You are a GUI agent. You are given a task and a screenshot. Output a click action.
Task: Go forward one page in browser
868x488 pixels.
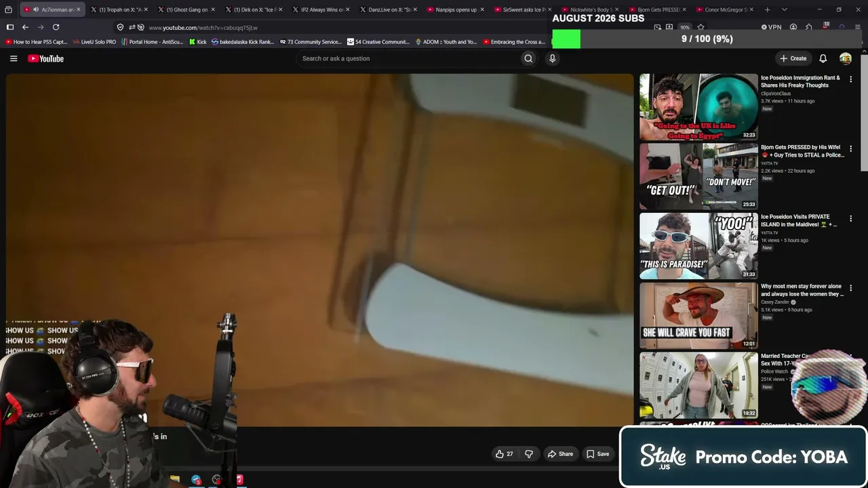(40, 27)
